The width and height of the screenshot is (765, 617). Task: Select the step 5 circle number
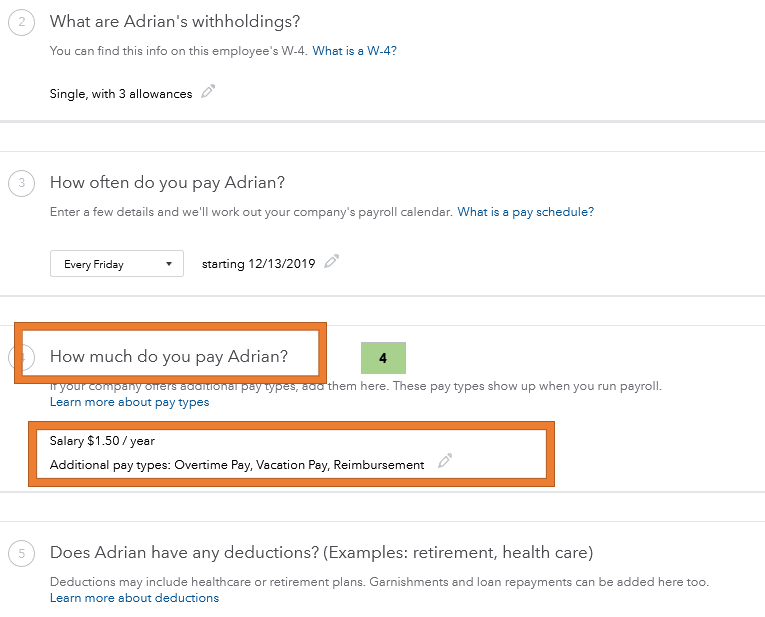coord(21,553)
